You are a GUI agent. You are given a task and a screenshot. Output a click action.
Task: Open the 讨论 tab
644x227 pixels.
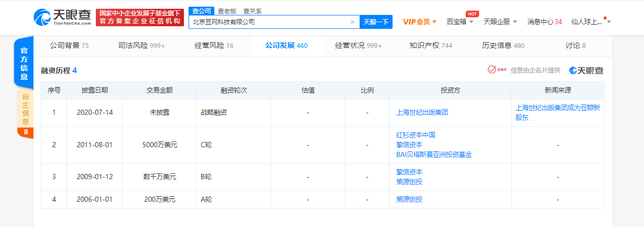pos(575,45)
